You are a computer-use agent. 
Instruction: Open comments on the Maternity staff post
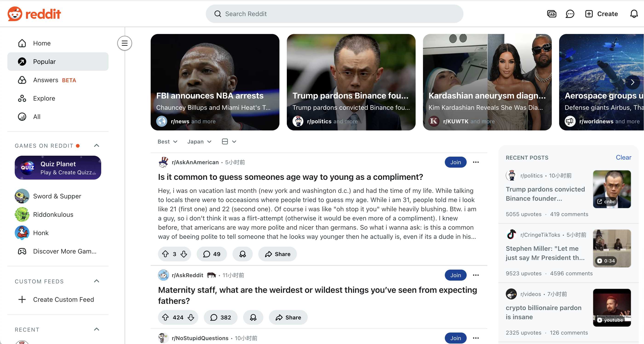(221, 317)
